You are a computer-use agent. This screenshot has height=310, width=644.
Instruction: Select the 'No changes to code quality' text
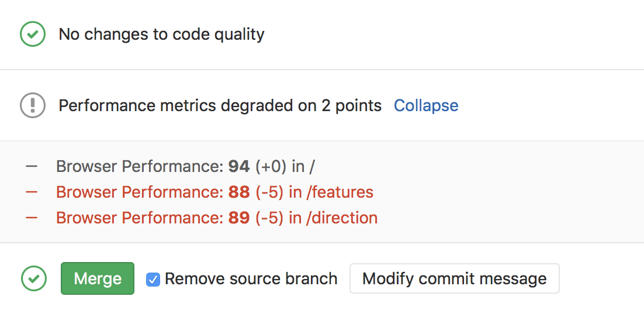coord(161,34)
